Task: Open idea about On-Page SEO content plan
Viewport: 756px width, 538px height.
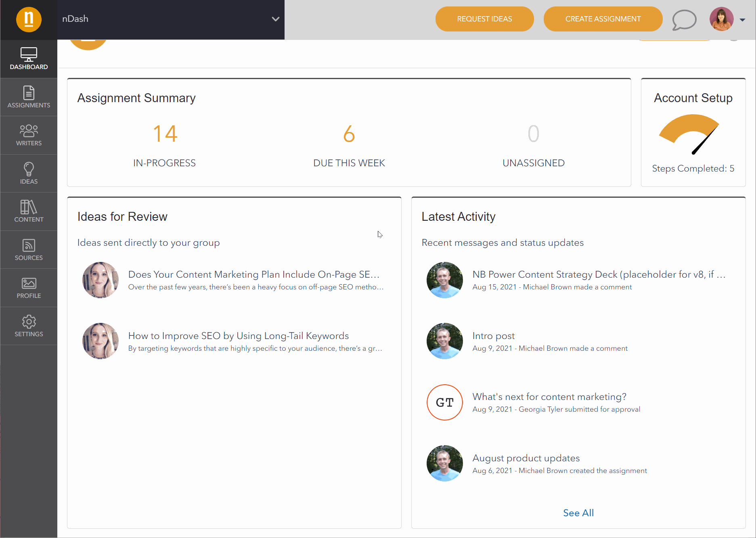Action: pos(253,274)
